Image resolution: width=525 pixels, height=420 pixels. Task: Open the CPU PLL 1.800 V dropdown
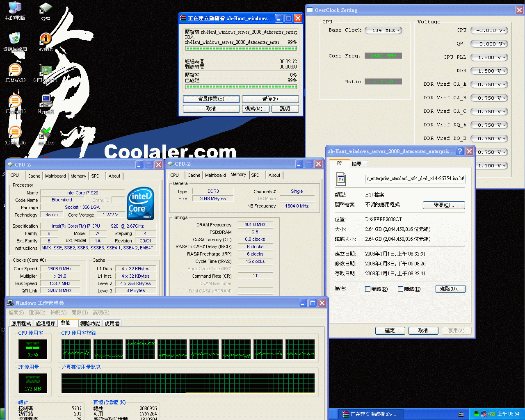(x=489, y=57)
